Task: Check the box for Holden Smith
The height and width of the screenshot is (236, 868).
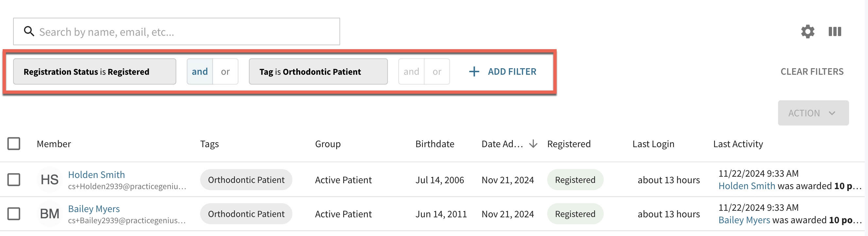Action: tap(14, 180)
